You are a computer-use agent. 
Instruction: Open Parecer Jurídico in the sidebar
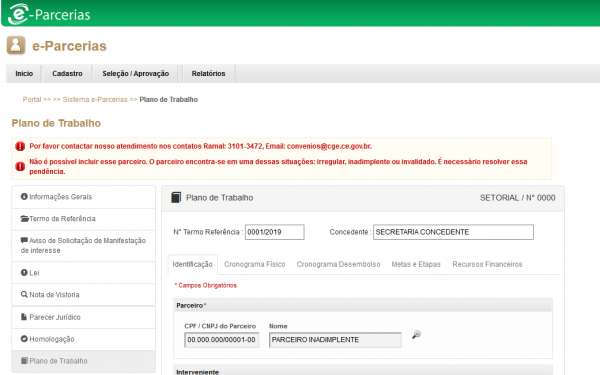pos(84,317)
